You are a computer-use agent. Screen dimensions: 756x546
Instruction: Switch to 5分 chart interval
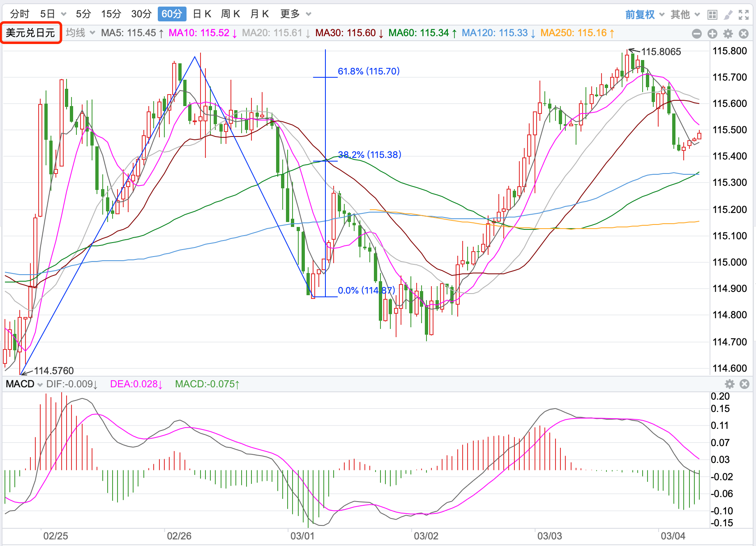[83, 14]
